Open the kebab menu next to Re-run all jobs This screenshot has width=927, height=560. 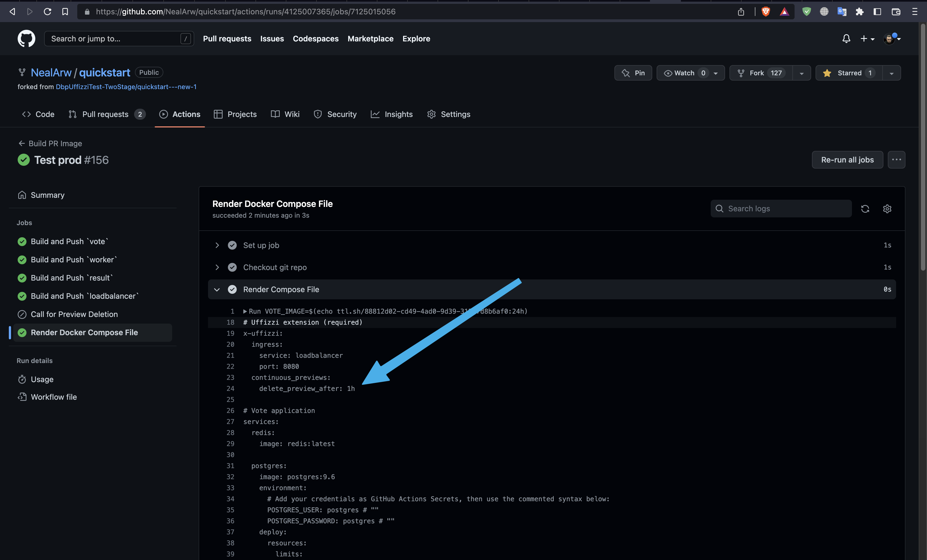click(897, 159)
